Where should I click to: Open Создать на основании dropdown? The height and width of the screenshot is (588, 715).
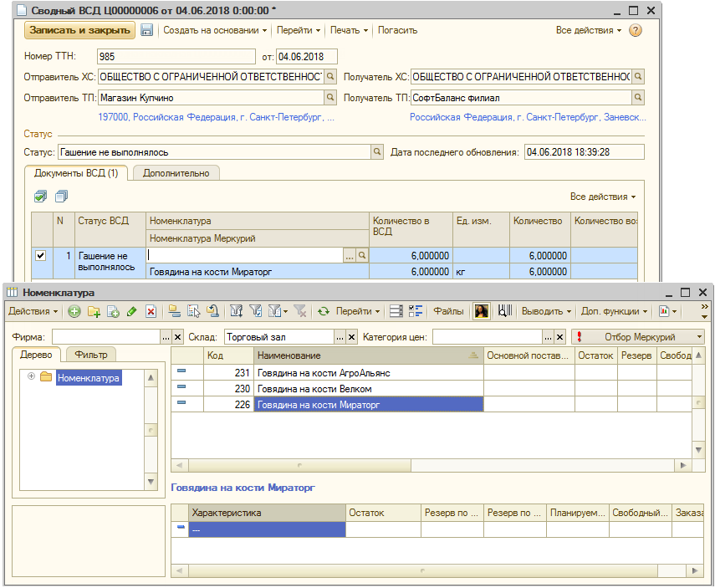tap(215, 30)
